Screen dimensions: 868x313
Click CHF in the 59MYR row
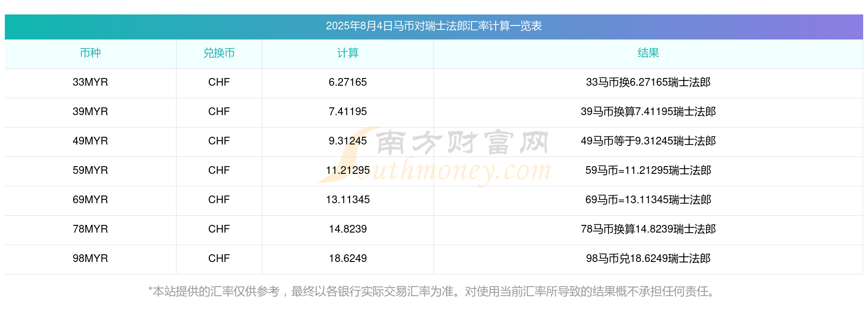[x=219, y=170]
